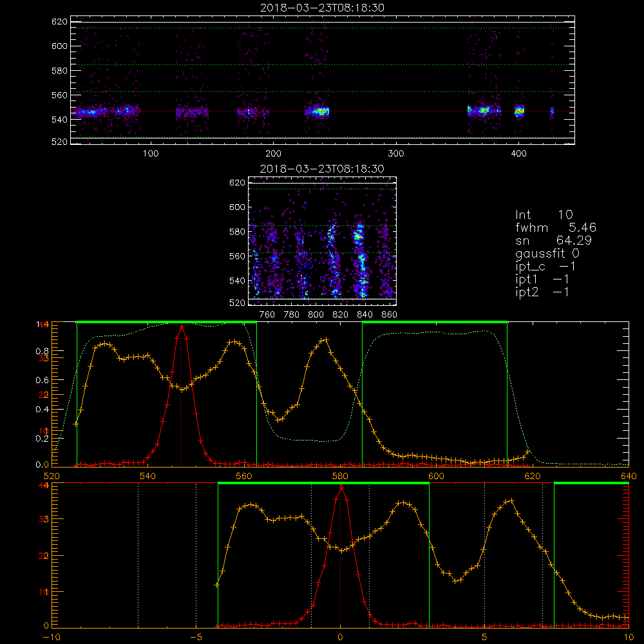Image resolution: width=644 pixels, height=644 pixels.
Task: Select the 'sn 64.29' readout text
Action: click(553, 240)
